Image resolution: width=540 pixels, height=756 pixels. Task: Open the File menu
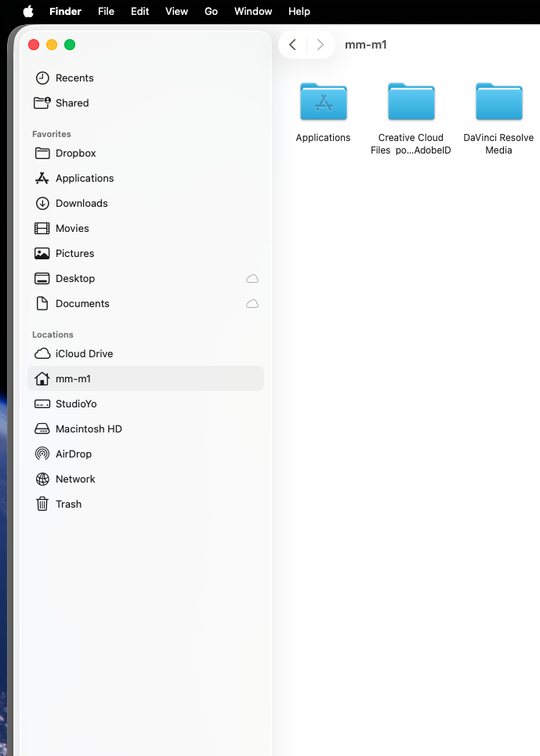tap(106, 11)
